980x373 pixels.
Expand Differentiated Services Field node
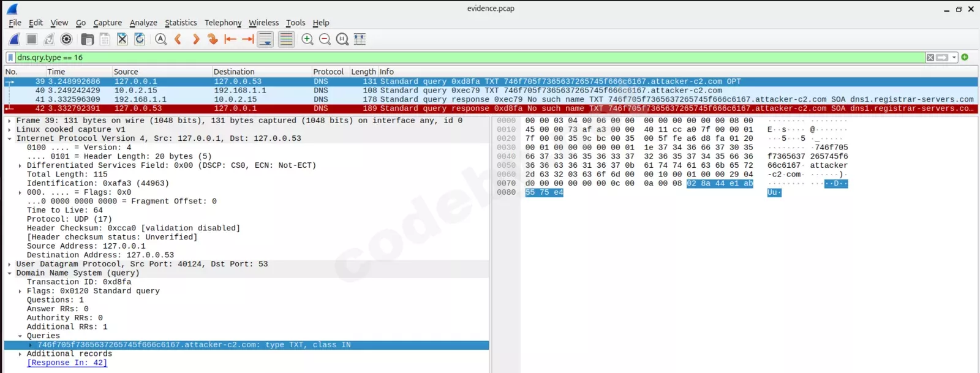point(20,165)
